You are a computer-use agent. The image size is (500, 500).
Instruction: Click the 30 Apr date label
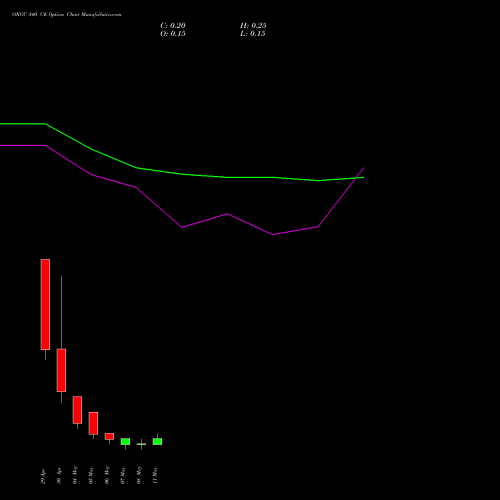tap(59, 477)
